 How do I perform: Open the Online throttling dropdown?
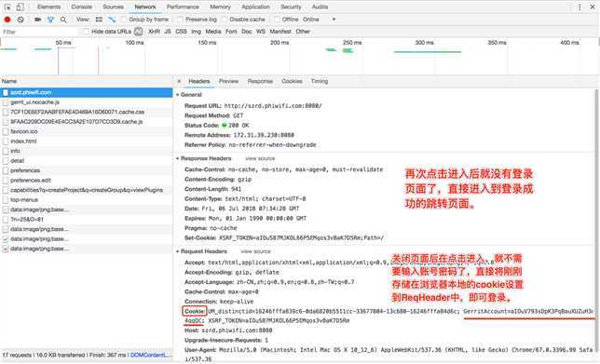click(x=319, y=20)
